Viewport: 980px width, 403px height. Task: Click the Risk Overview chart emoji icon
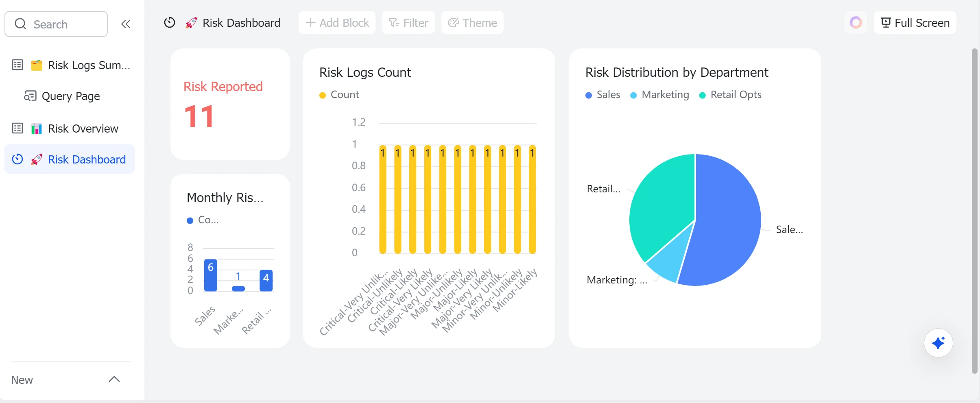tap(37, 129)
